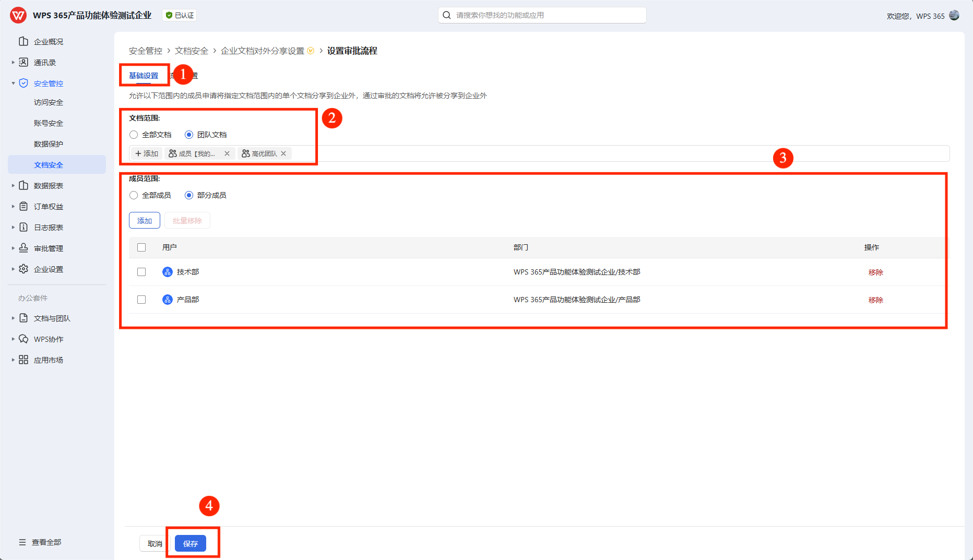The width and height of the screenshot is (973, 560).
Task: Click 移除 for 产品部 row
Action: (x=876, y=300)
